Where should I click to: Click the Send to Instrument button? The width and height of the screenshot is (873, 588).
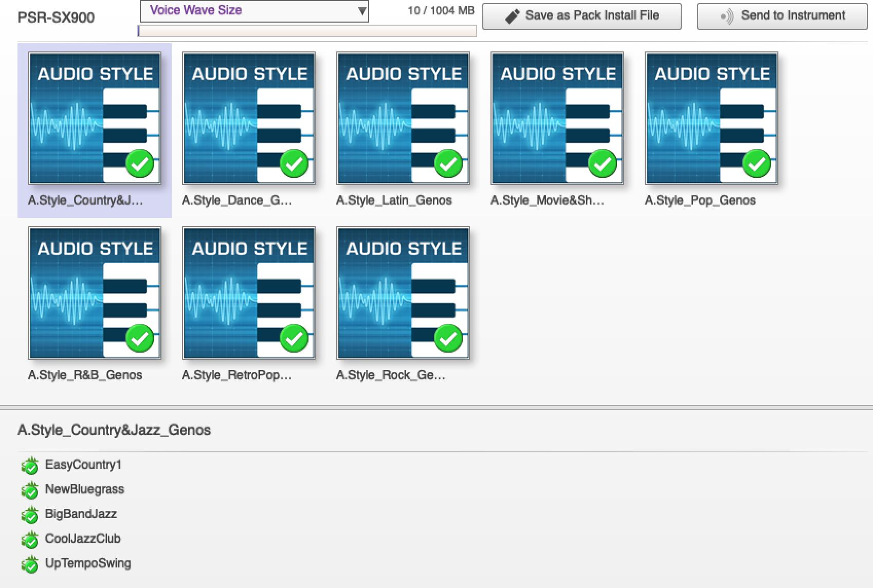(x=781, y=16)
